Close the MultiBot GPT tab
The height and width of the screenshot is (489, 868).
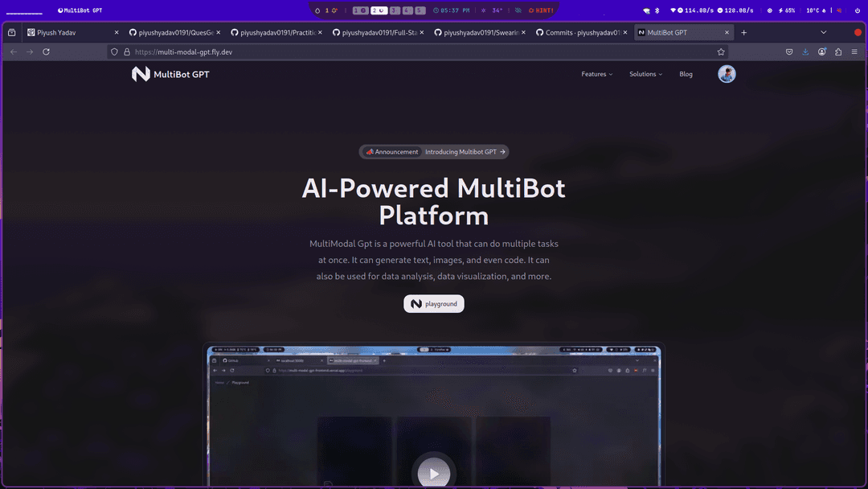click(x=727, y=33)
